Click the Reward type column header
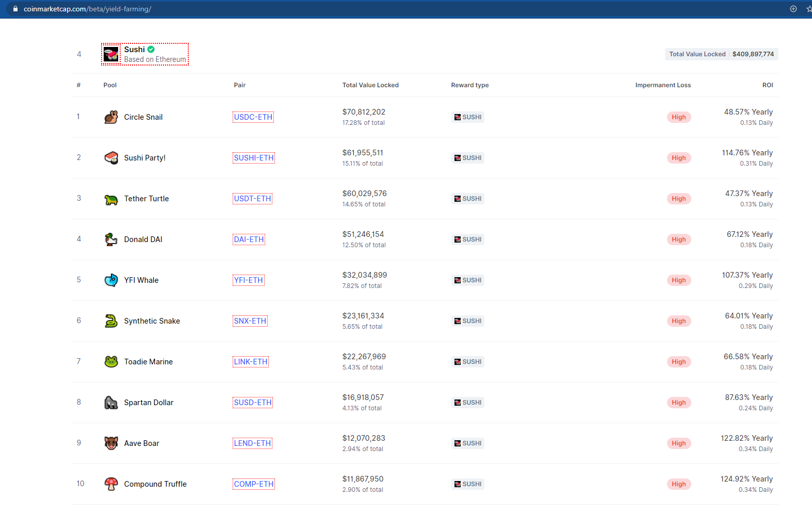The image size is (812, 512). tap(470, 85)
